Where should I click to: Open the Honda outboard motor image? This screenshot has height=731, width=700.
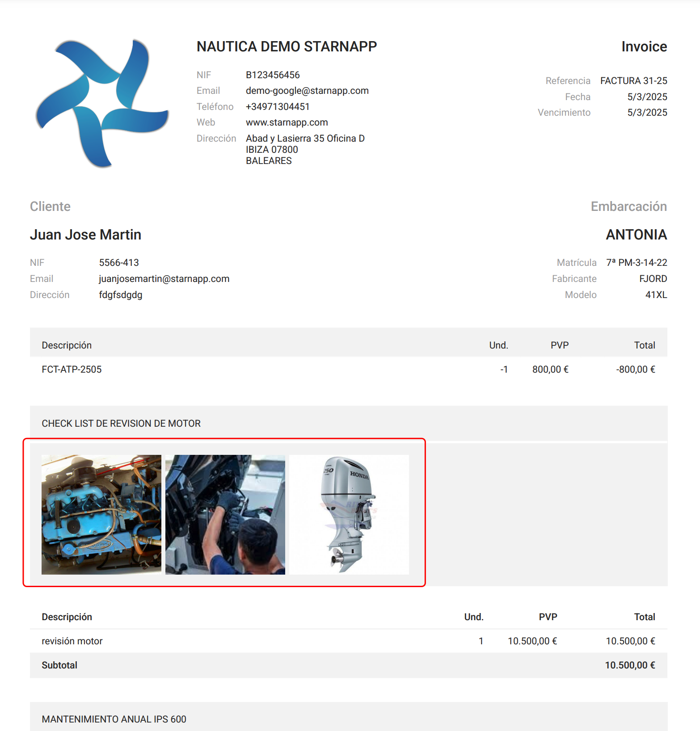[349, 515]
